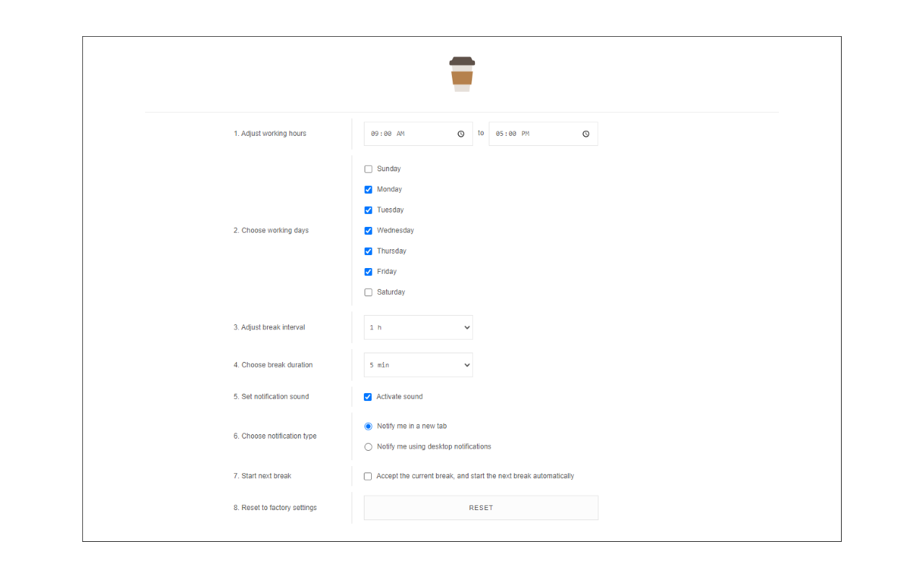
Task: Enable automatic start of the next break
Action: (368, 475)
